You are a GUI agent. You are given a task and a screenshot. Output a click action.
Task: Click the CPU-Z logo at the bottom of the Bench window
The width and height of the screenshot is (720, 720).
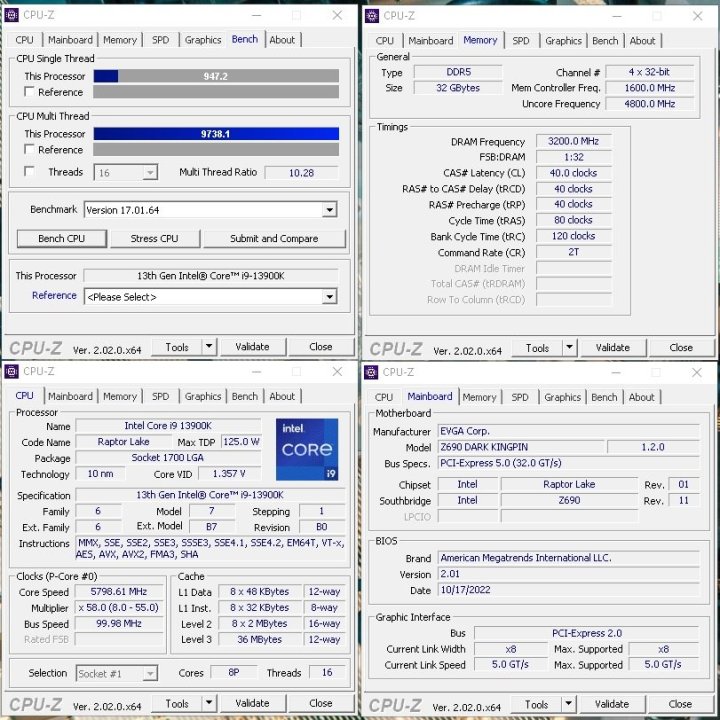tap(36, 347)
